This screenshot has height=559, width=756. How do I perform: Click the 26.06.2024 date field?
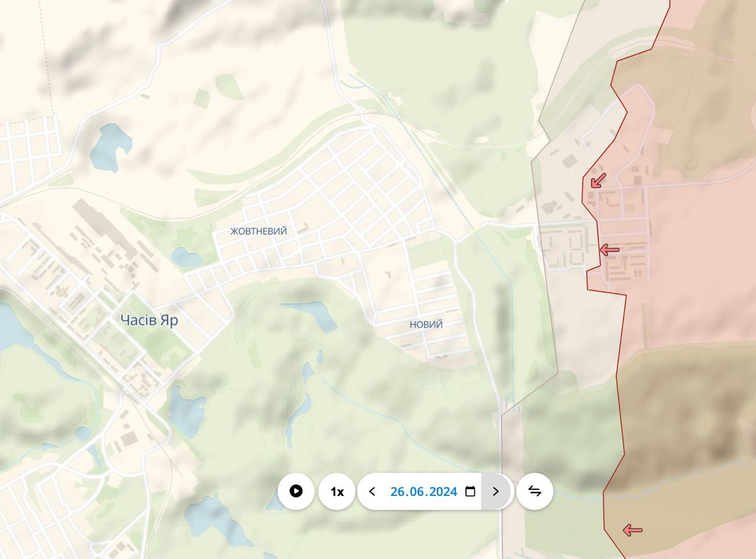[423, 492]
